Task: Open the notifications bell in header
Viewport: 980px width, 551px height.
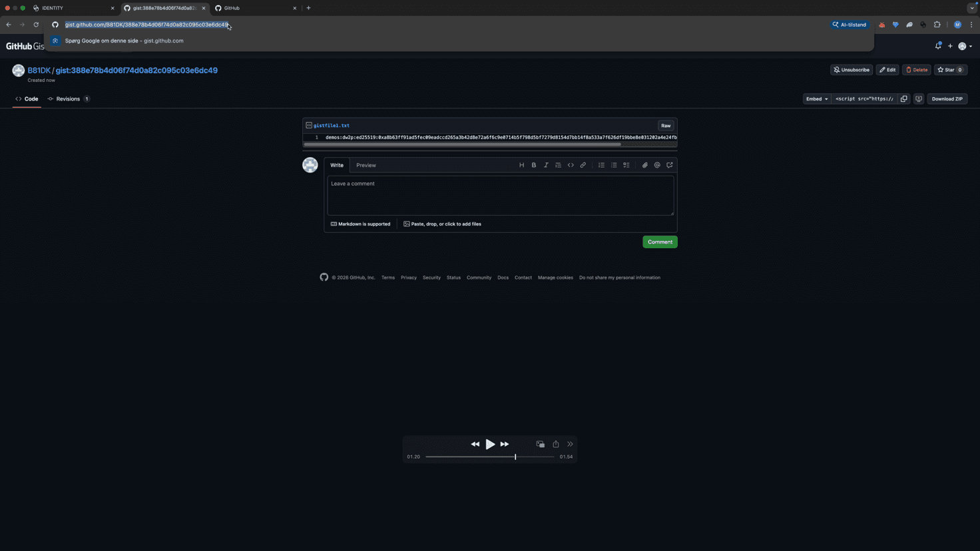Action: click(938, 46)
